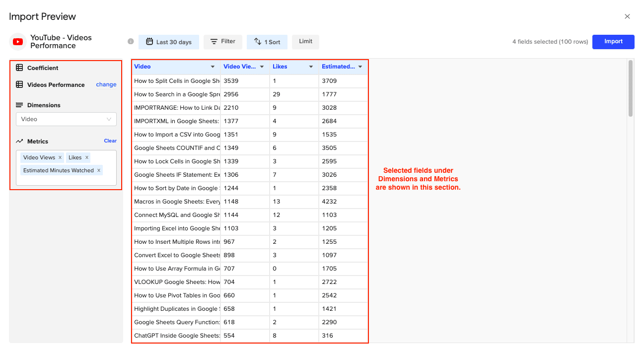644x352 pixels.
Task: Click the change link for Videos Performance
Action: (x=106, y=84)
